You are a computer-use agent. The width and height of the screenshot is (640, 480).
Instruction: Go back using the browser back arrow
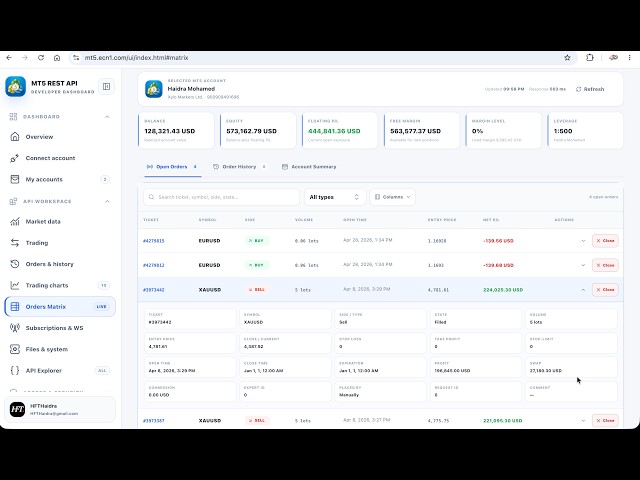coord(9,58)
